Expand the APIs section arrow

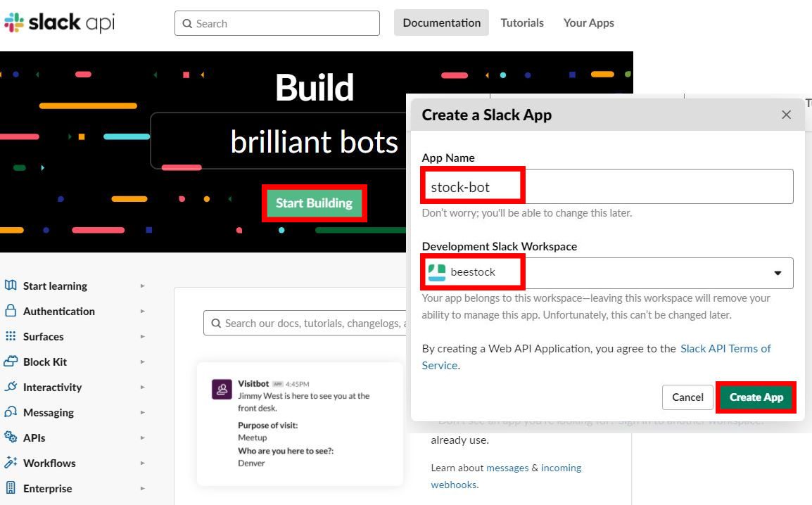(x=142, y=437)
